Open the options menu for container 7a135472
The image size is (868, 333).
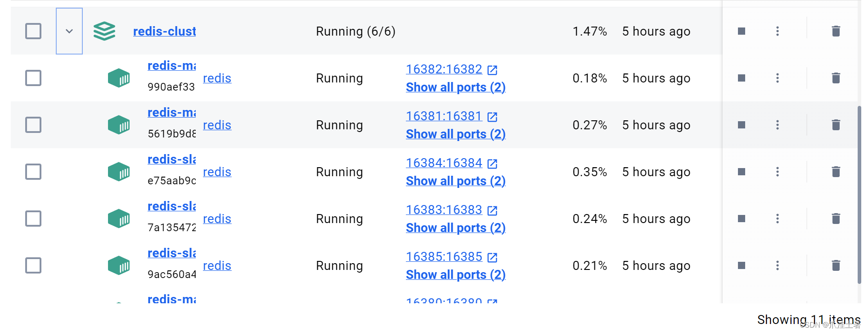point(778,219)
